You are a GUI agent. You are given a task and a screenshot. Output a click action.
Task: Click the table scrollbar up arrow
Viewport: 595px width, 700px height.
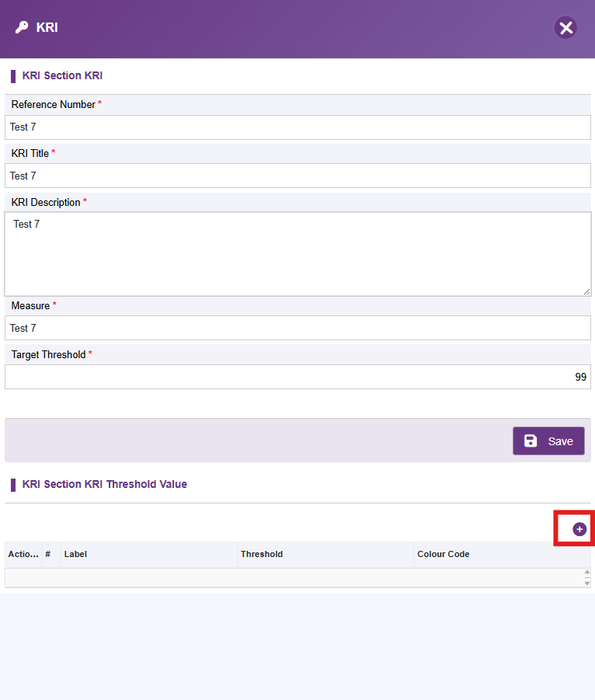click(587, 572)
